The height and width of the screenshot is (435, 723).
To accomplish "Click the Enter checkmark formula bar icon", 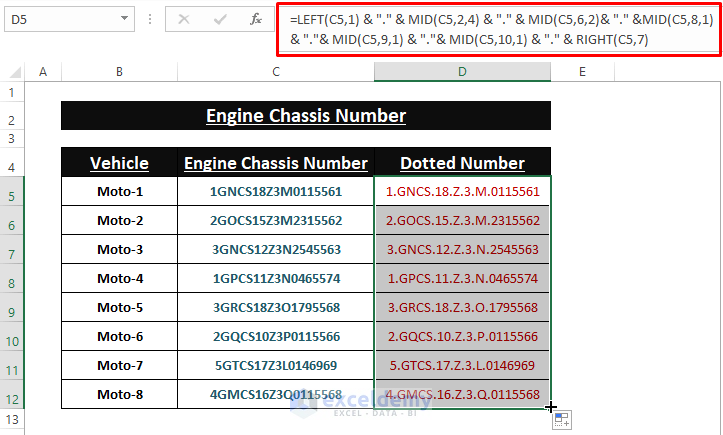I will (x=220, y=19).
